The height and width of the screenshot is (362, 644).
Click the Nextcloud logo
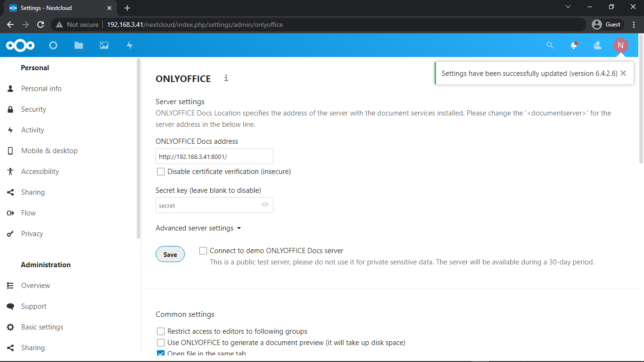pos(20,45)
